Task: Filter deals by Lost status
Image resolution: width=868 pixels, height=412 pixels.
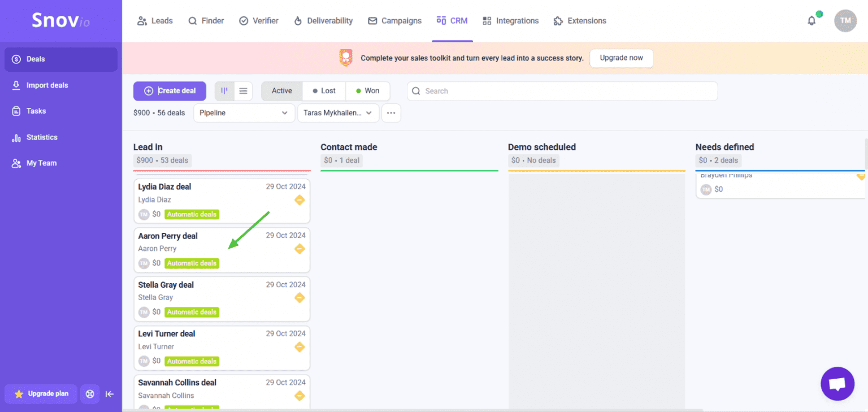Action: pyautogui.click(x=324, y=91)
